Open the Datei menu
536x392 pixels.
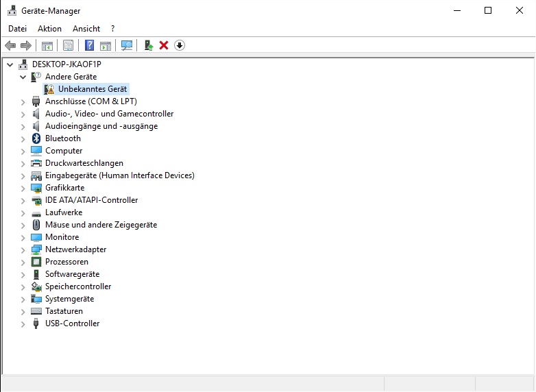point(17,29)
